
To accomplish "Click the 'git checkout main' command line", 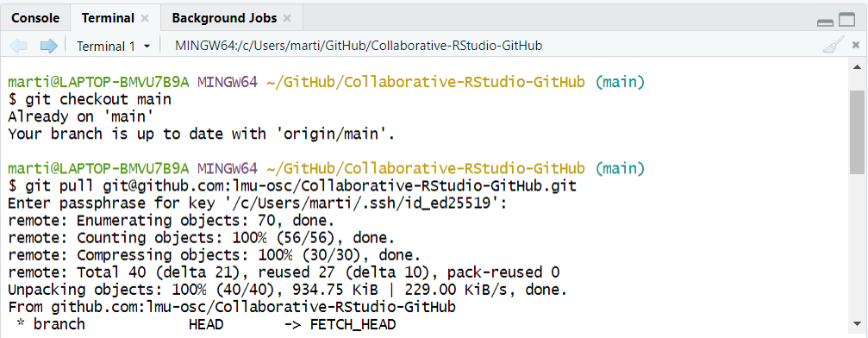I will [90, 100].
